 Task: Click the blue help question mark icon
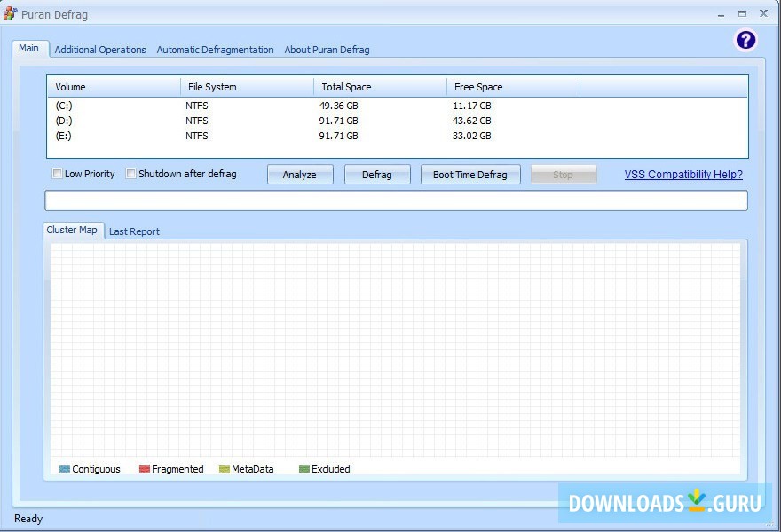pyautogui.click(x=745, y=40)
